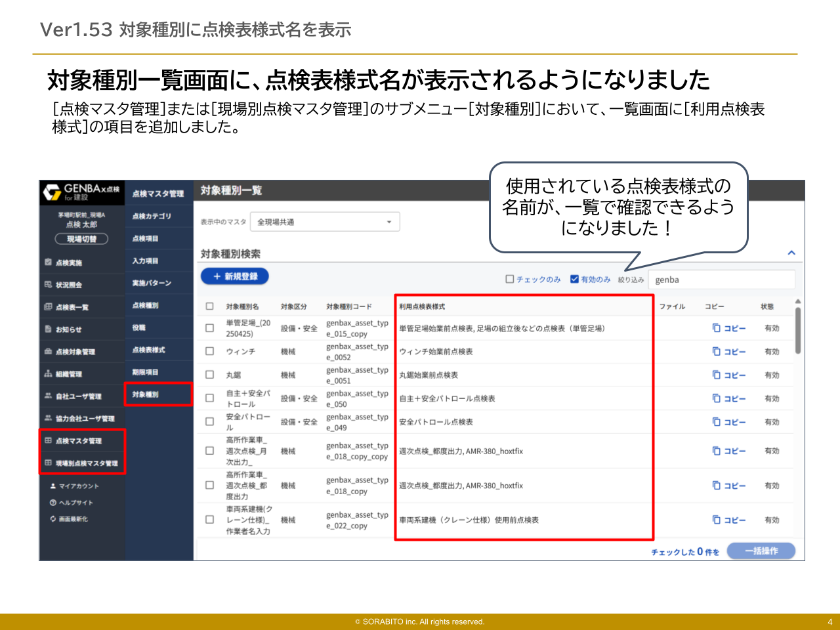This screenshot has height=630, width=840.
Task: Toggle the select-all checkbox in the table header
Action: (x=209, y=305)
